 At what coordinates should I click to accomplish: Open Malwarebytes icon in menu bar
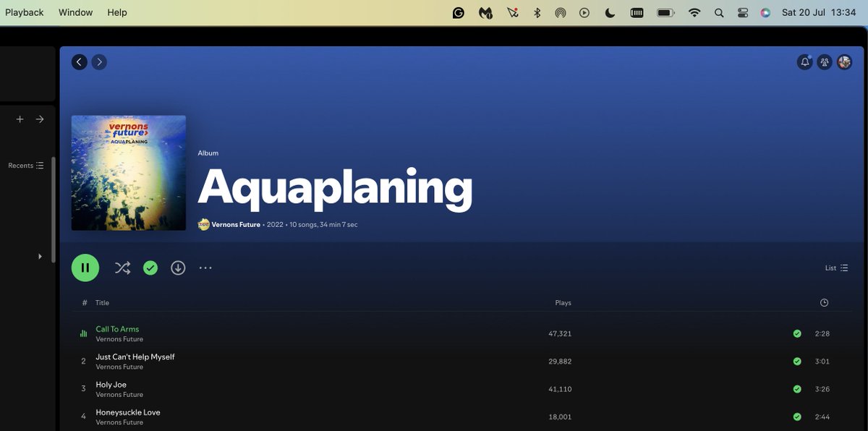pyautogui.click(x=485, y=12)
